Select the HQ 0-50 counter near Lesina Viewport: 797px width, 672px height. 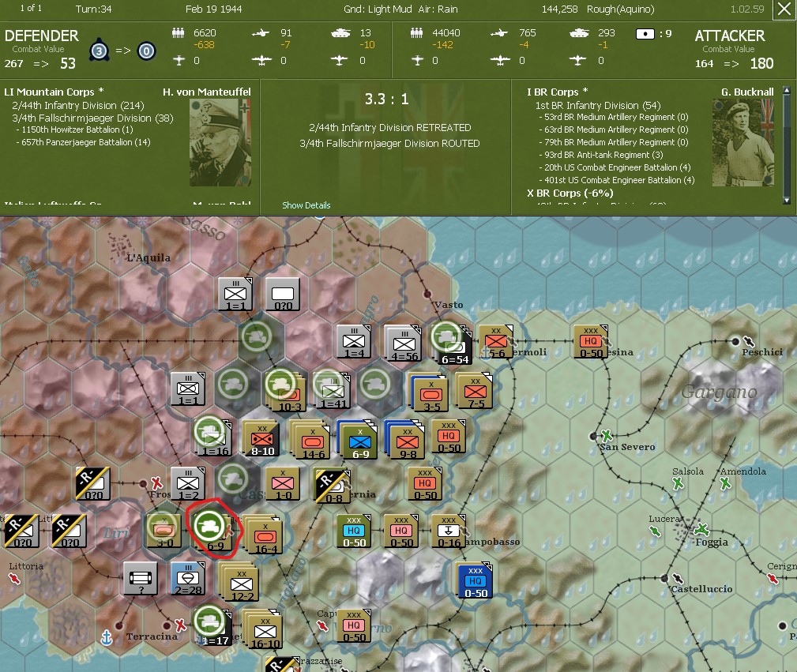click(591, 342)
